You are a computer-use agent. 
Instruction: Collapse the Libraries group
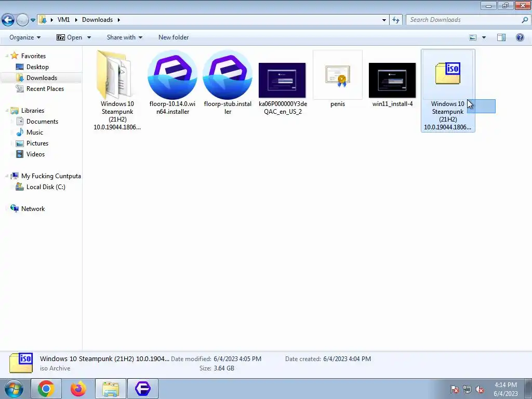(7, 111)
